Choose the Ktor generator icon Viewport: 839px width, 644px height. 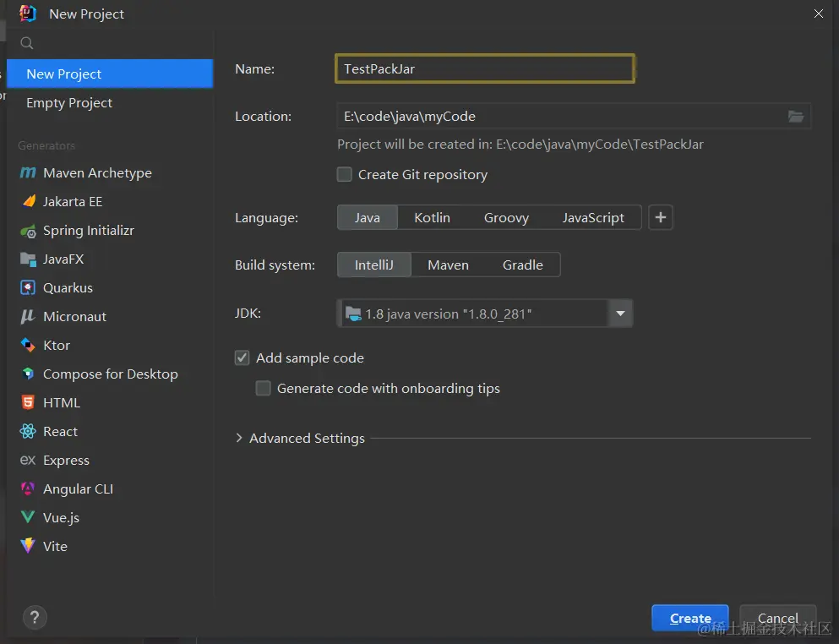pyautogui.click(x=28, y=346)
